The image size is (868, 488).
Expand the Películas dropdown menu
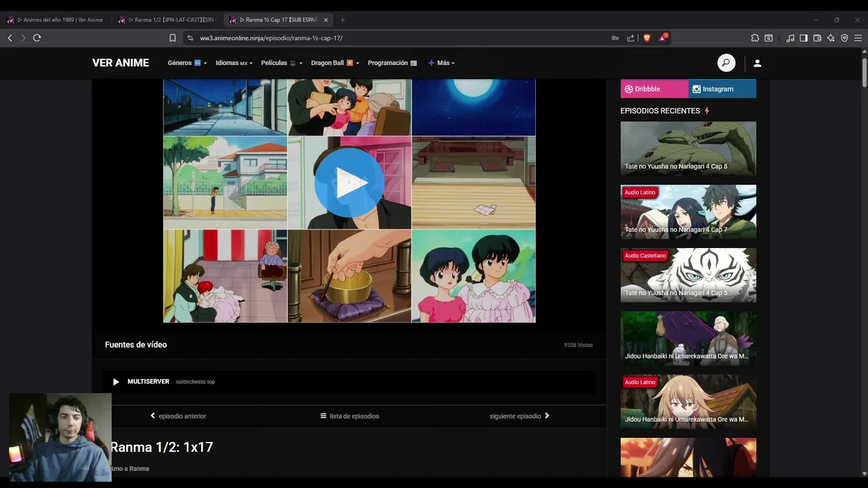(281, 63)
